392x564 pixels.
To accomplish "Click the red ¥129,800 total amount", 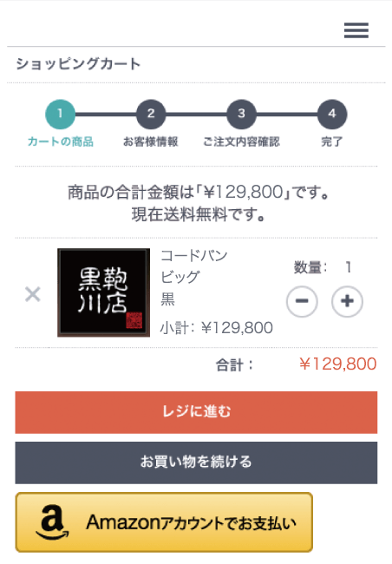I will [x=338, y=364].
